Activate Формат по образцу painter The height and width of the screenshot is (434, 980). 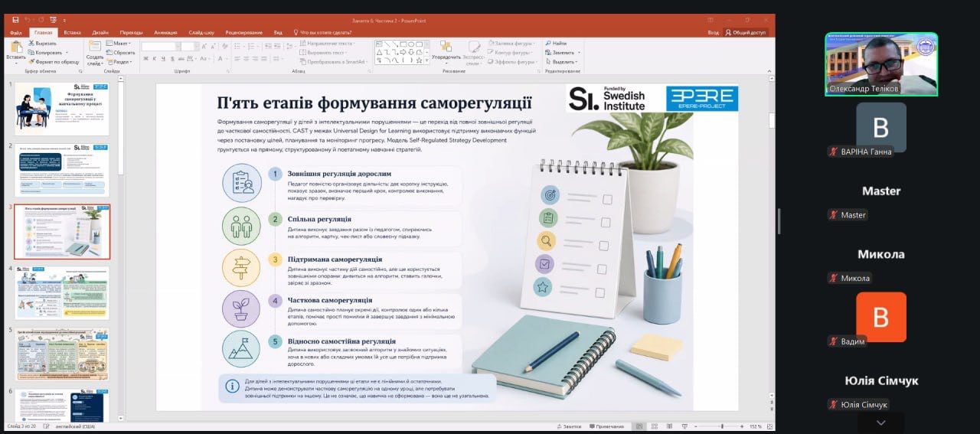pyautogui.click(x=54, y=62)
